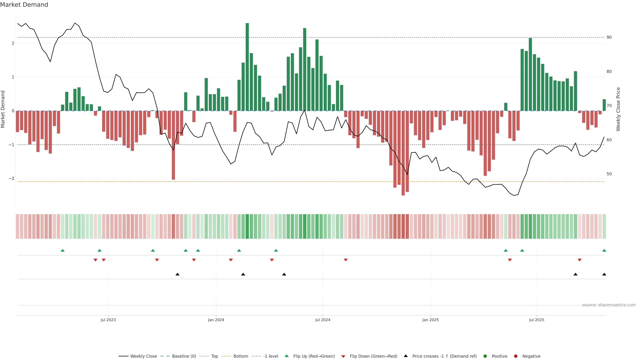The image size is (644, 362).
Task: Click the rightmost red Flip Down marker
Action: [x=579, y=260]
